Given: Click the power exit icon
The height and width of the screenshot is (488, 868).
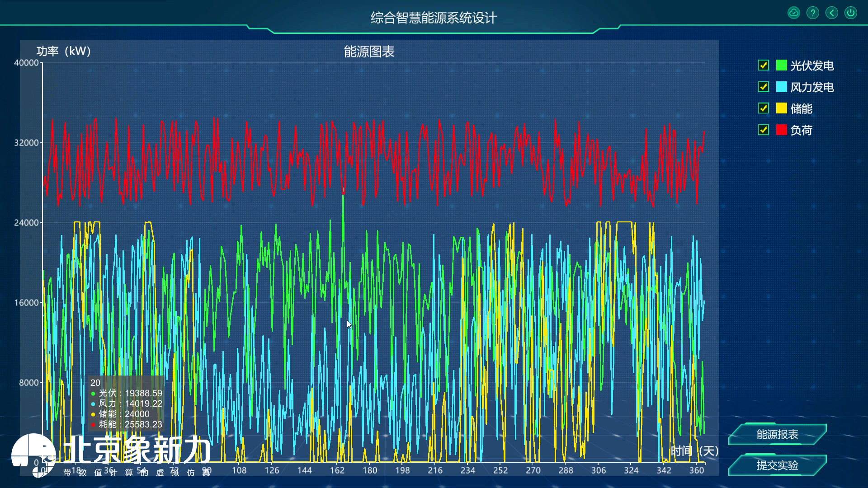Looking at the screenshot, I should point(851,13).
